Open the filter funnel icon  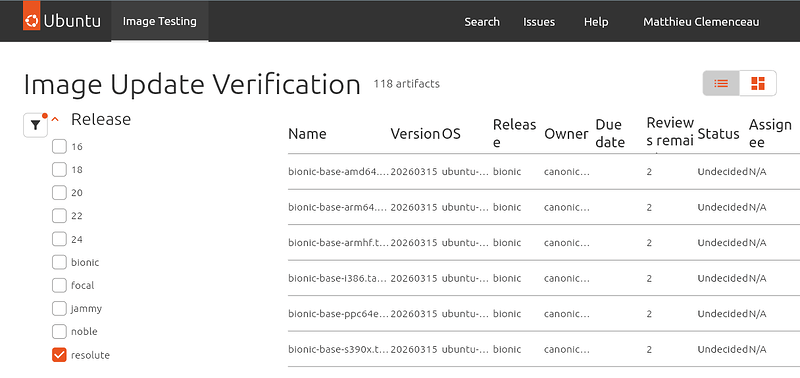[35, 125]
